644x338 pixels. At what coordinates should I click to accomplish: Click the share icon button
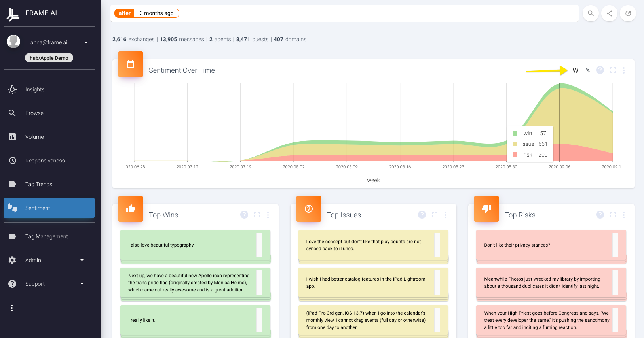610,13
